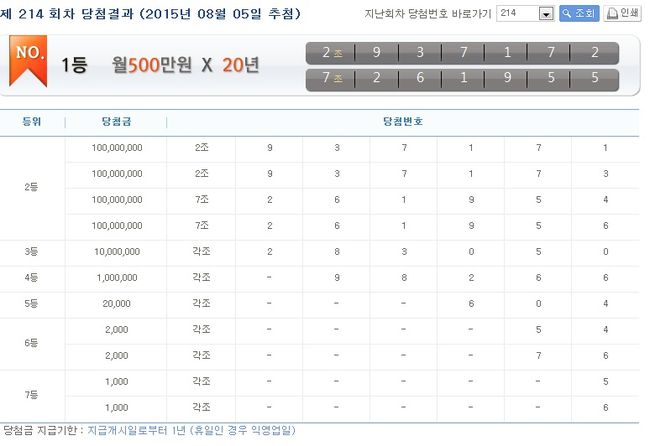Screen dimensions: 650x446
Task: Click the 7등 rank cell
Action: coord(32,394)
